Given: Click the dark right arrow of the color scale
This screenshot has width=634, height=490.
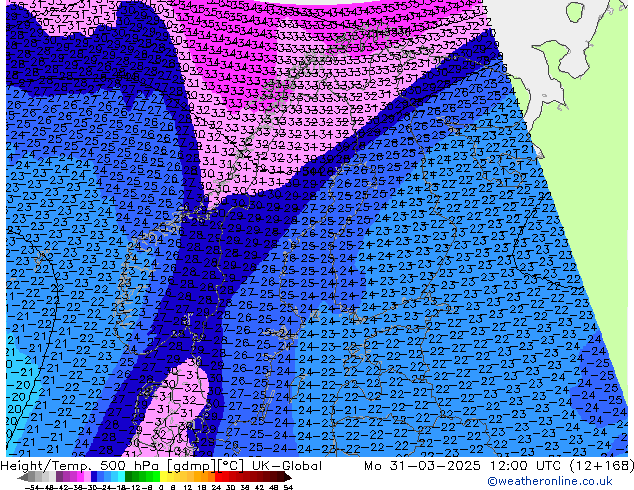Looking at the screenshot, I should tap(288, 477).
